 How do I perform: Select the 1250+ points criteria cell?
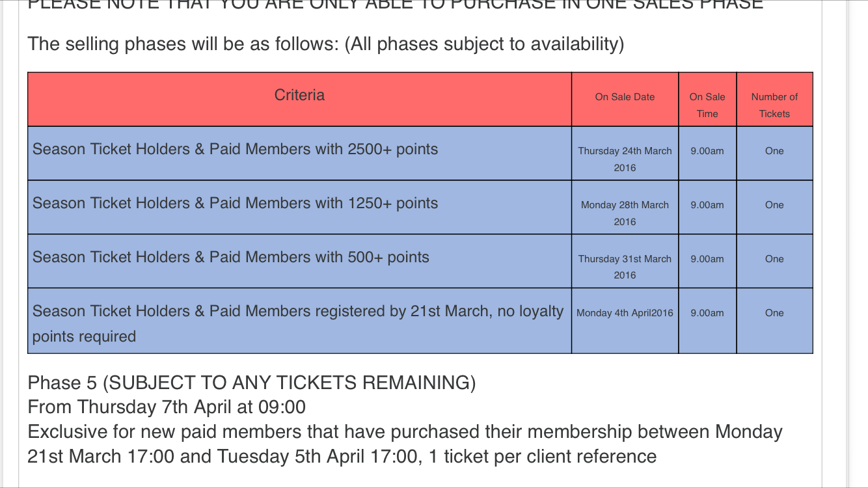pyautogui.click(x=235, y=204)
